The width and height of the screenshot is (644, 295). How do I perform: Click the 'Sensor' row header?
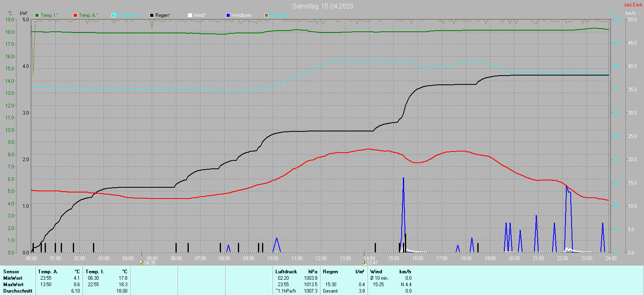click(x=11, y=272)
